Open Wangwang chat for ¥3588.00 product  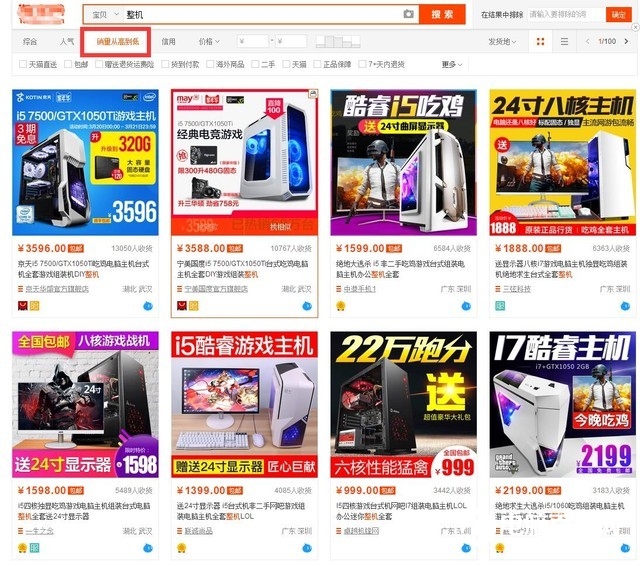click(307, 306)
